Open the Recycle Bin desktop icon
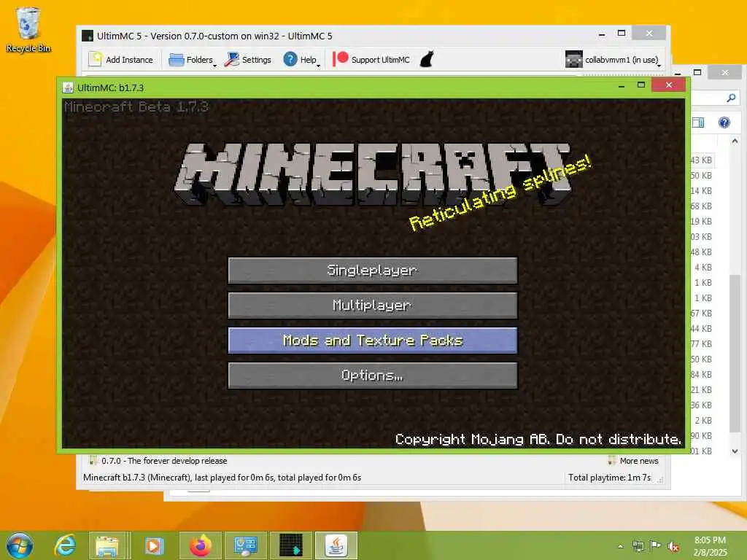Screen dimensions: 747x560 pyautogui.click(x=28, y=29)
